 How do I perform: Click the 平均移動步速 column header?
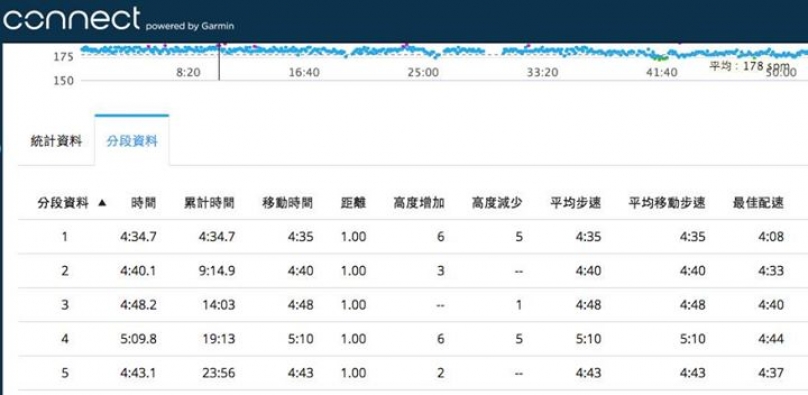click(x=667, y=203)
